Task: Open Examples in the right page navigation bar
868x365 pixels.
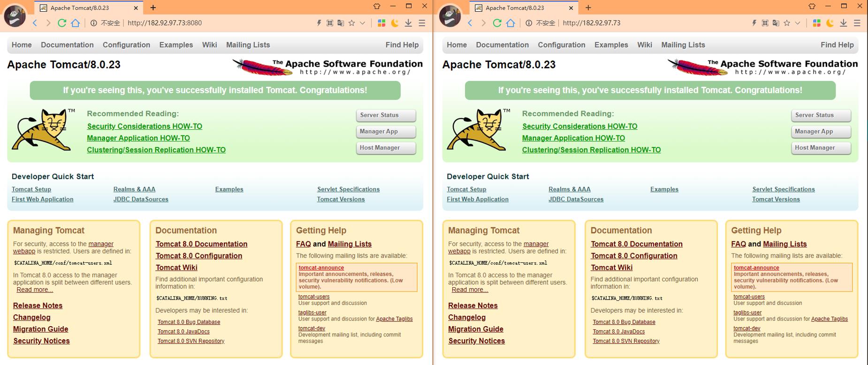Action: (x=611, y=45)
